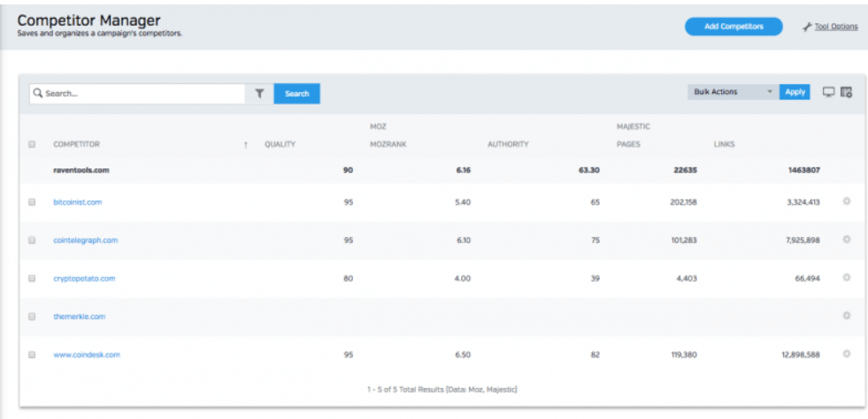Viewport: 868px width, 419px height.
Task: Open gear settings for cointelegraph.com row
Action: point(846,240)
